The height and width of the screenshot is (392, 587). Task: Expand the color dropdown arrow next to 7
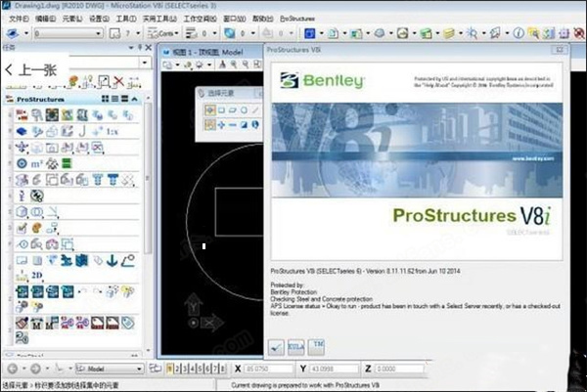138,33
